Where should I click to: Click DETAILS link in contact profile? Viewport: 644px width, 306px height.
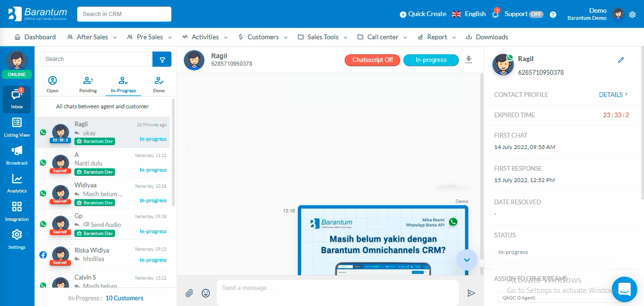coord(613,95)
